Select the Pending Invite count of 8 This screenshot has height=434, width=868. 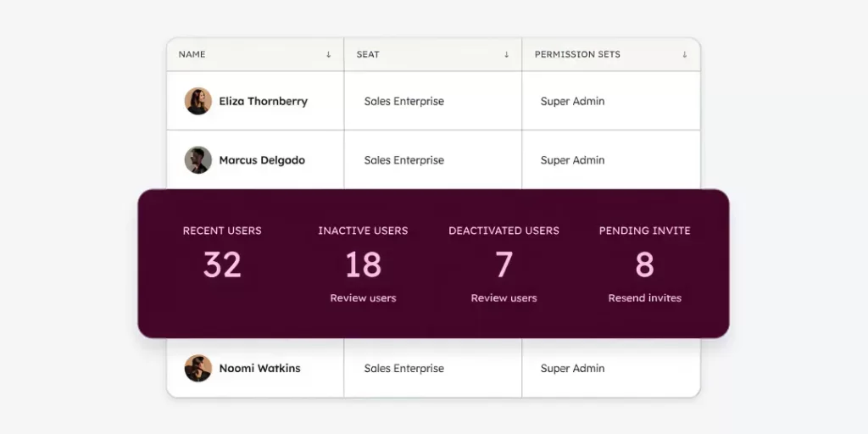click(x=644, y=265)
